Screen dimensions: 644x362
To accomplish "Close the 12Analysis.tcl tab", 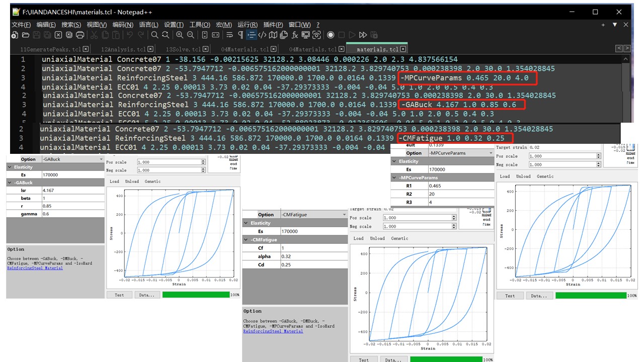I will [x=149, y=49].
